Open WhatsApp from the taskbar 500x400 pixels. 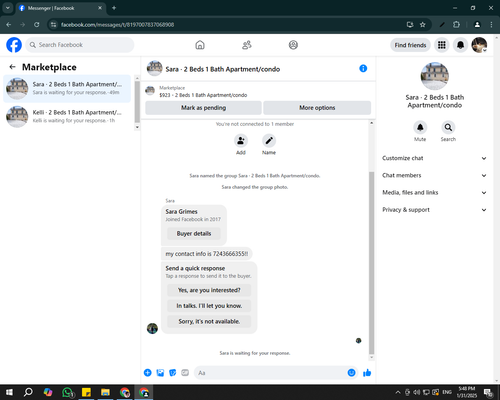coord(68,392)
